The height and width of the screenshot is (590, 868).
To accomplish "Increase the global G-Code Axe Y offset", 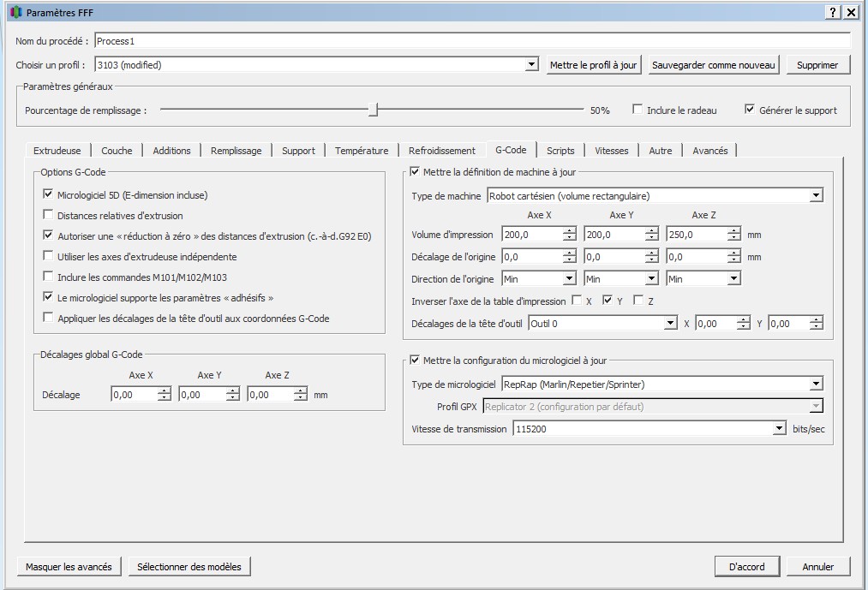I will 232,390.
